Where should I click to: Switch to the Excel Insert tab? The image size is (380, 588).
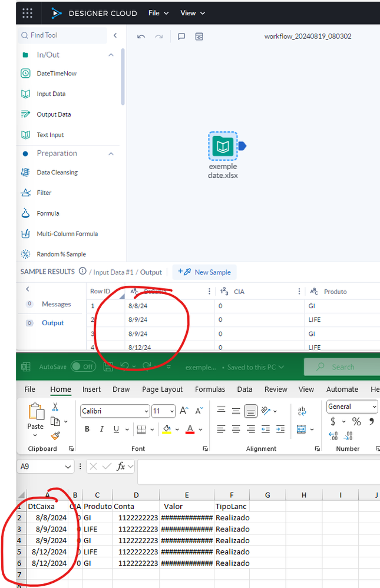pos(91,389)
